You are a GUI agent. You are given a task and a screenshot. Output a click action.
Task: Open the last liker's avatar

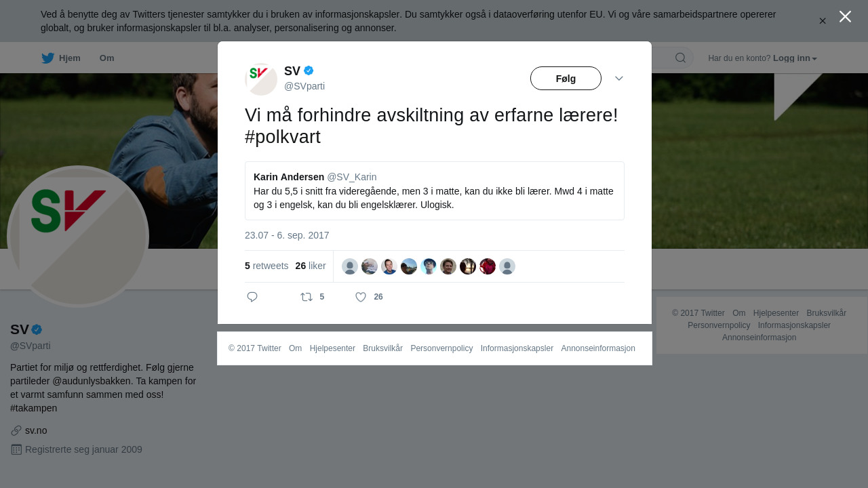[507, 266]
